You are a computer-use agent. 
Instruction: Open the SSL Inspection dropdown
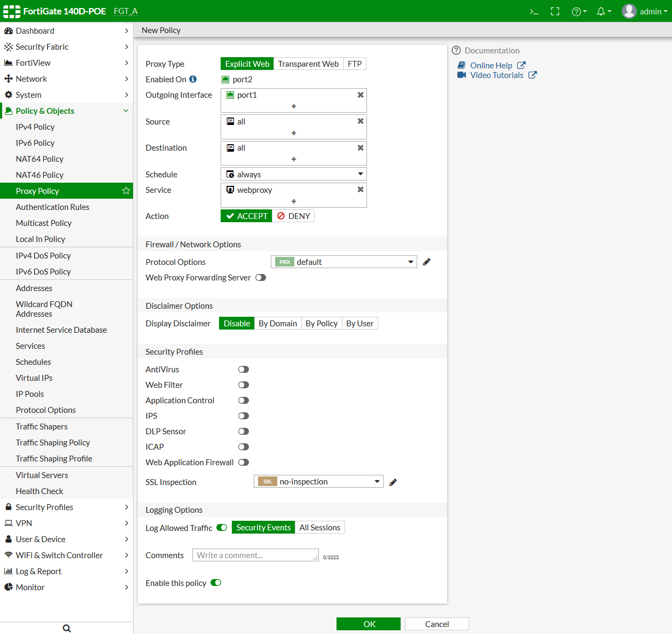click(x=318, y=481)
